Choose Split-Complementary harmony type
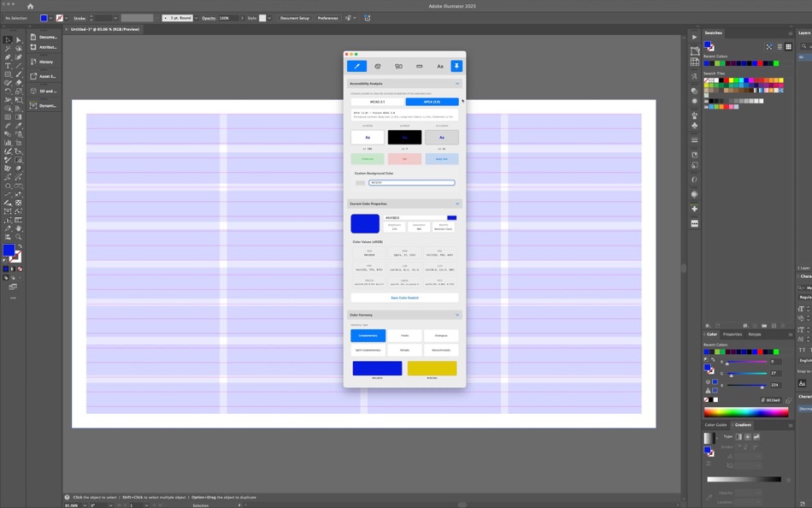812x508 pixels. pyautogui.click(x=368, y=350)
